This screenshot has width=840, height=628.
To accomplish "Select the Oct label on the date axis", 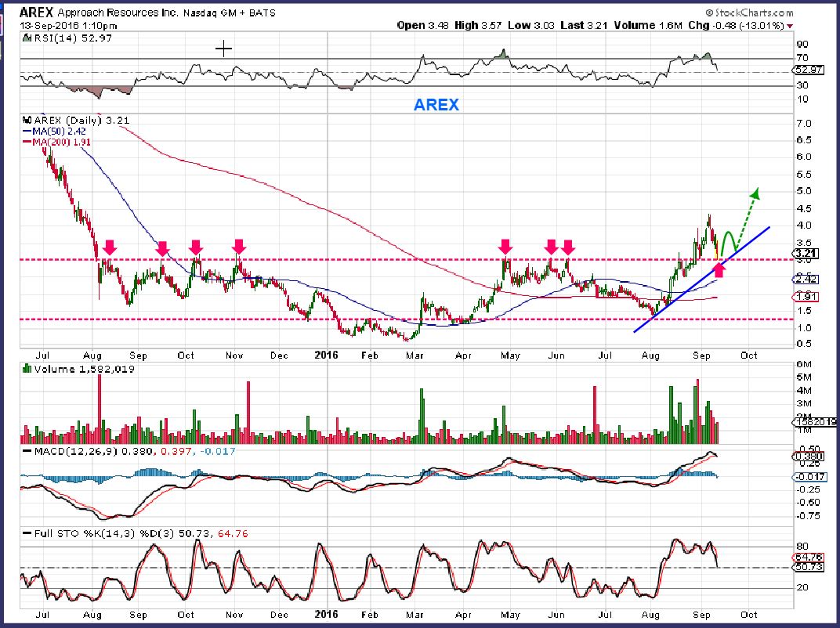I will pos(749,356).
